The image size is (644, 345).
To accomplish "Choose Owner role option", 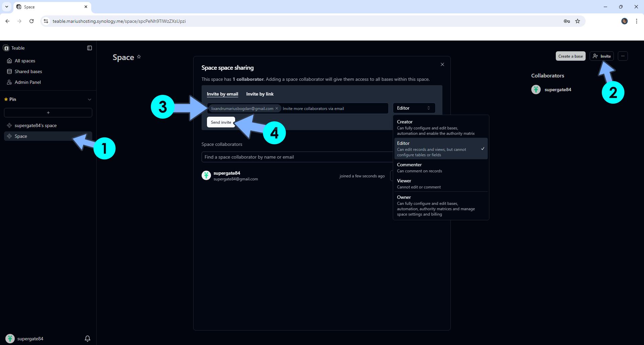I will coord(441,205).
